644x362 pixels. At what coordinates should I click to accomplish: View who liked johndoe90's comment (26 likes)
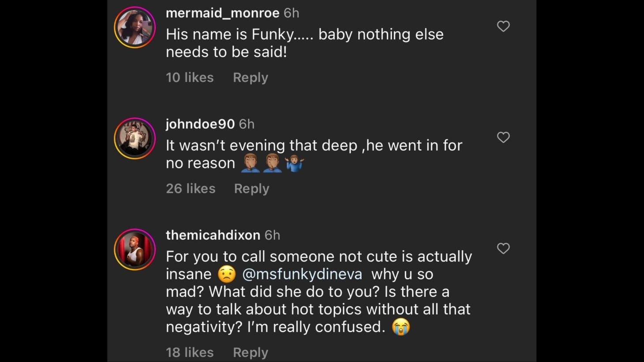pos(191,188)
